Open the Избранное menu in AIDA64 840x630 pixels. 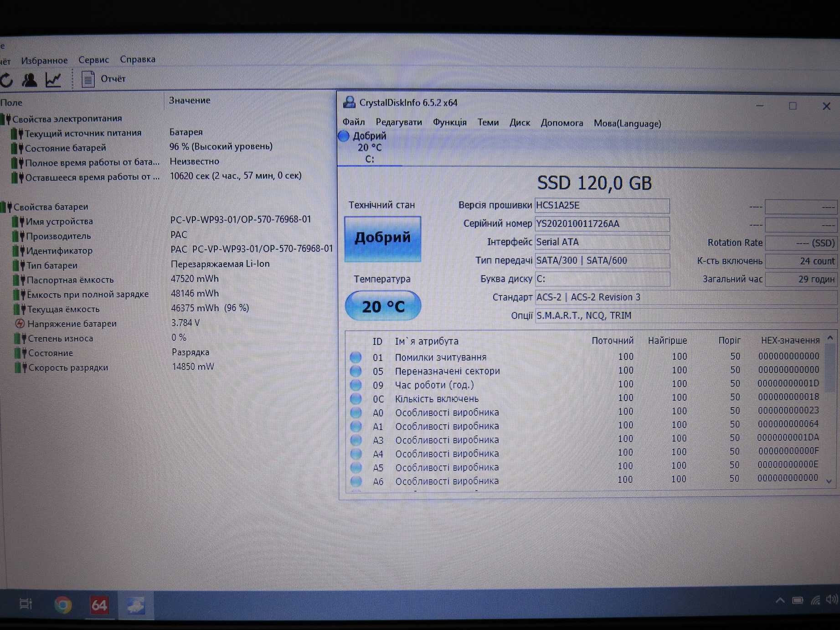pos(44,60)
